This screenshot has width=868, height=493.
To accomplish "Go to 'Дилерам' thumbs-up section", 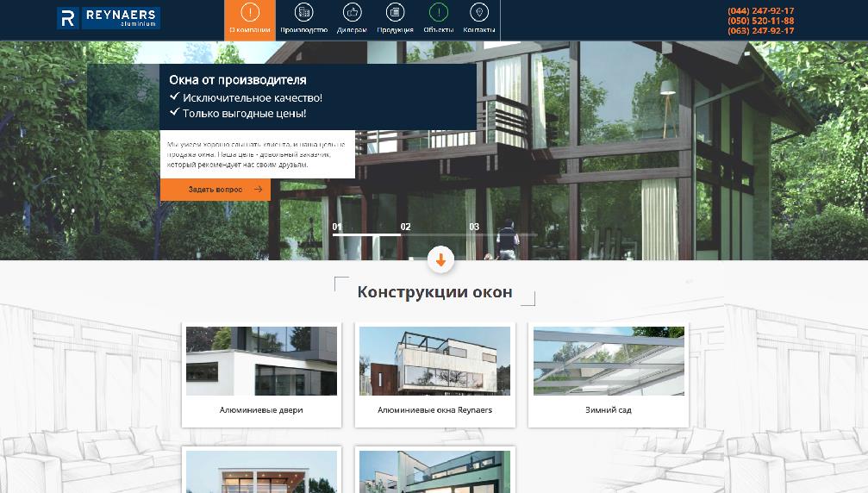I will (x=352, y=20).
